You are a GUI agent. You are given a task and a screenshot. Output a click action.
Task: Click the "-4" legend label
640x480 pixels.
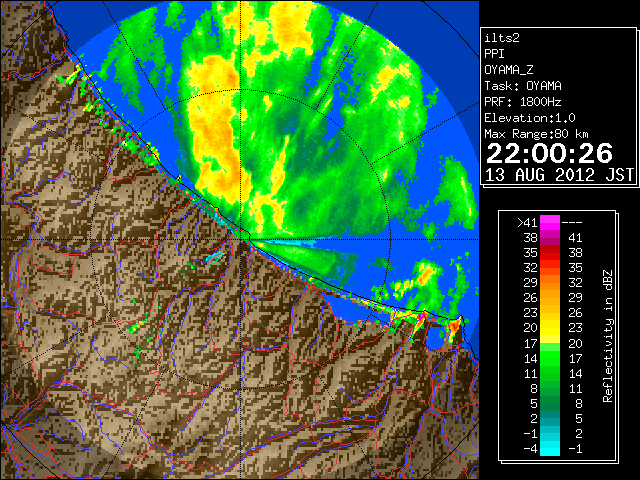click(531, 449)
